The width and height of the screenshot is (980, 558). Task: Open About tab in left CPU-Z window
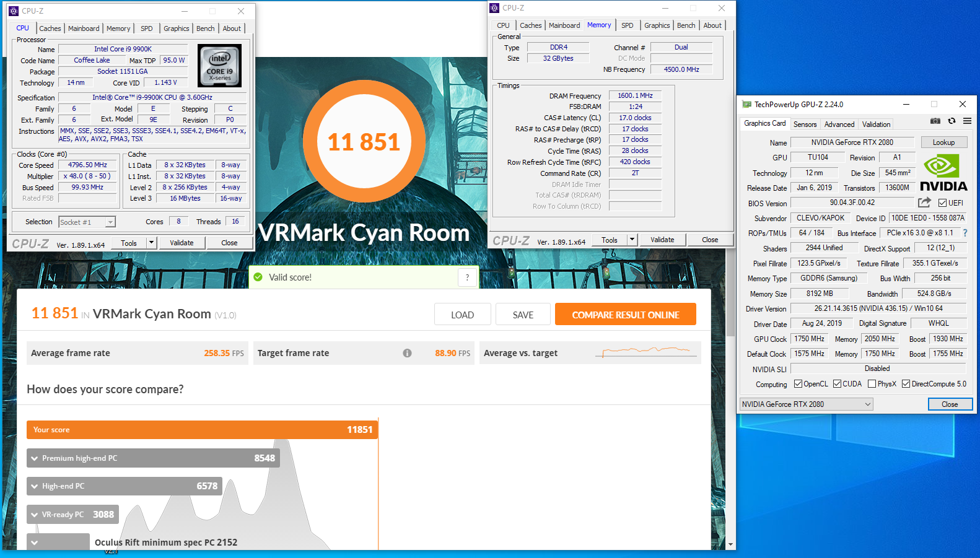click(x=232, y=28)
